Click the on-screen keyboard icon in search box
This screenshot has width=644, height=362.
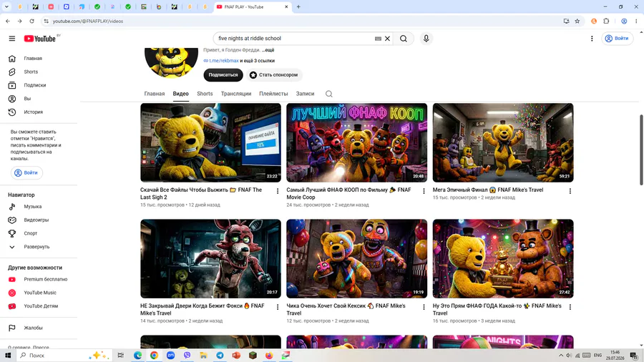(x=378, y=39)
